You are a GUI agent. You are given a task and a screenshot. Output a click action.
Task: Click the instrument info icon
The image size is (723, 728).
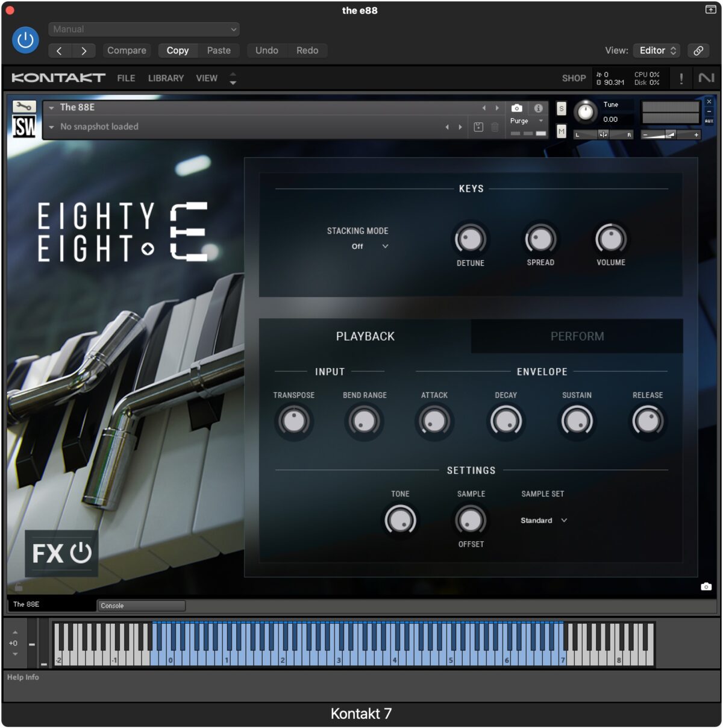pos(538,108)
